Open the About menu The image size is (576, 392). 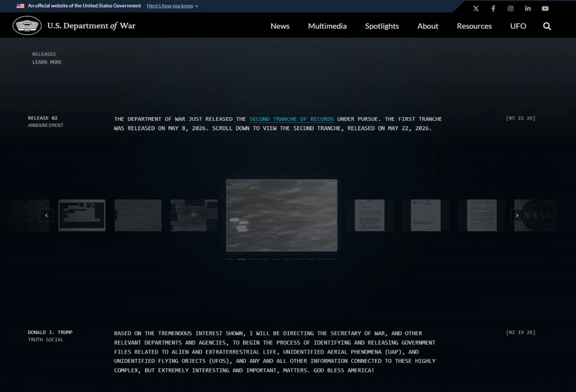428,26
